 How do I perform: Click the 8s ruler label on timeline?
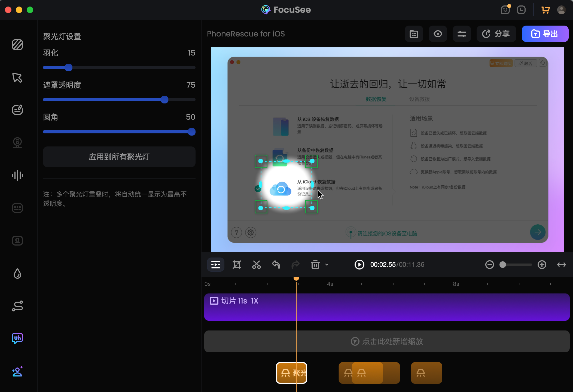click(456, 284)
